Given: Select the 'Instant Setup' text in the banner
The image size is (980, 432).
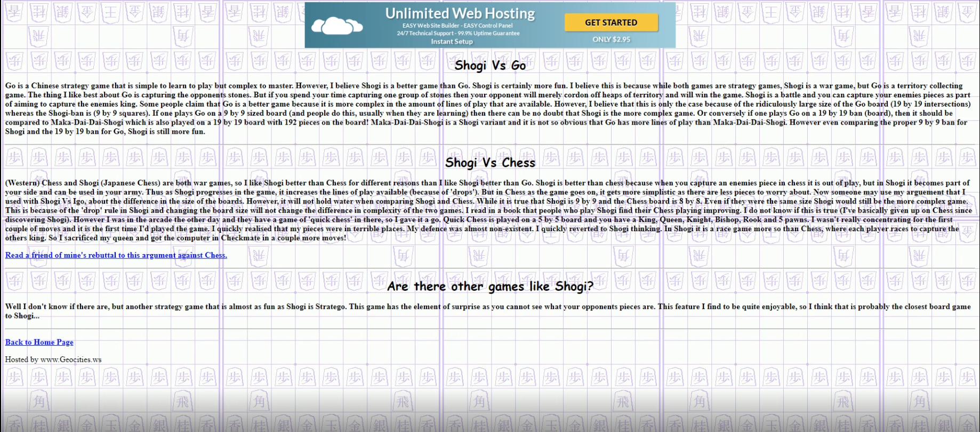Looking at the screenshot, I should pos(452,42).
